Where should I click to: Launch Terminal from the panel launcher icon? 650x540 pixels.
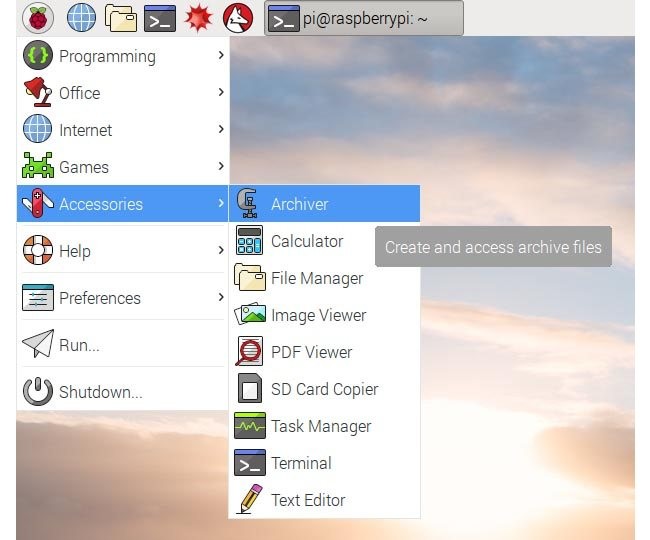[160, 18]
